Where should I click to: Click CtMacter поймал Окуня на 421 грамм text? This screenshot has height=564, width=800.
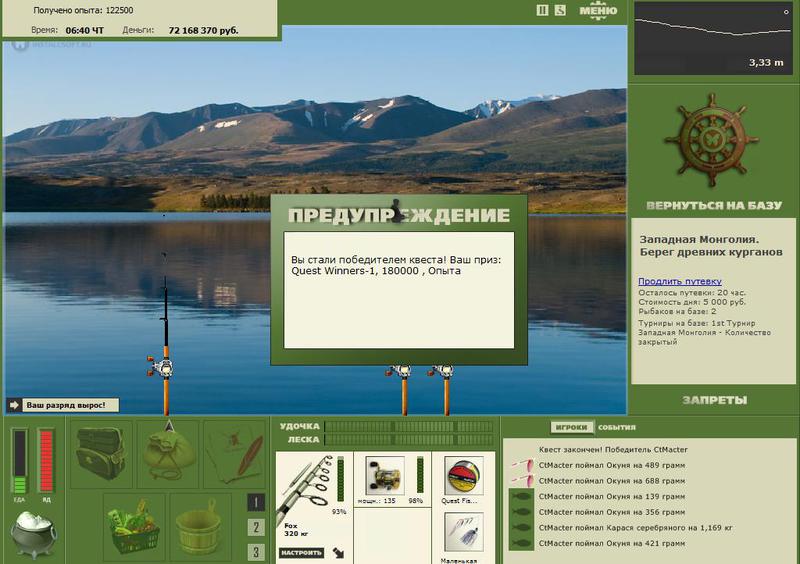(x=612, y=543)
